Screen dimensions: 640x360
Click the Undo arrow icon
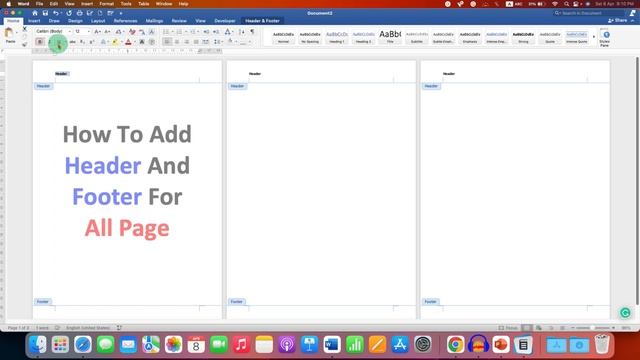(x=56, y=13)
